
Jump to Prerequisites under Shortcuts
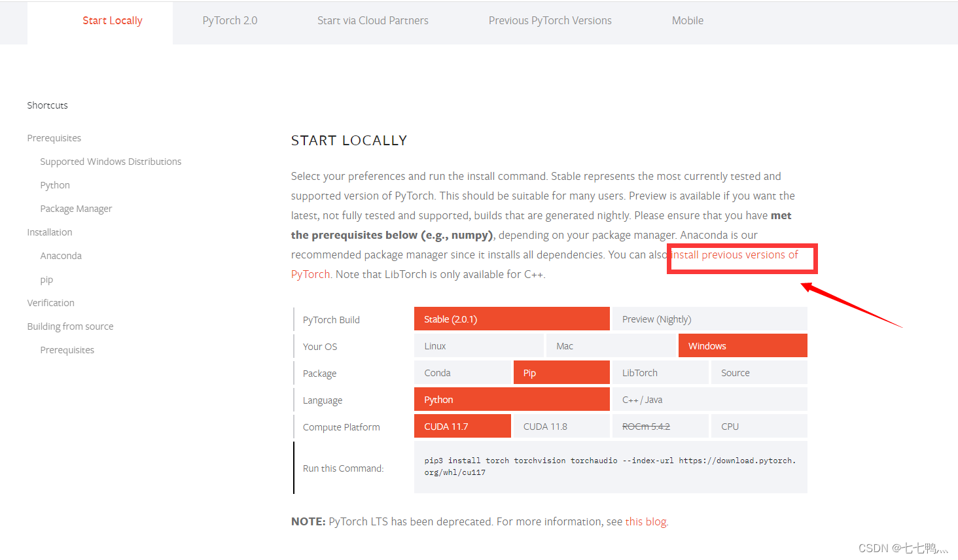pos(54,138)
